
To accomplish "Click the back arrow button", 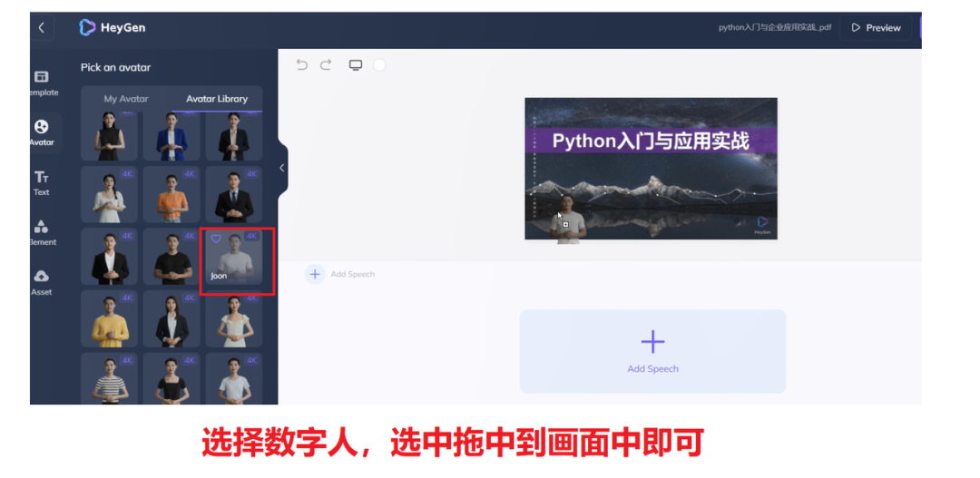I will click(41, 27).
